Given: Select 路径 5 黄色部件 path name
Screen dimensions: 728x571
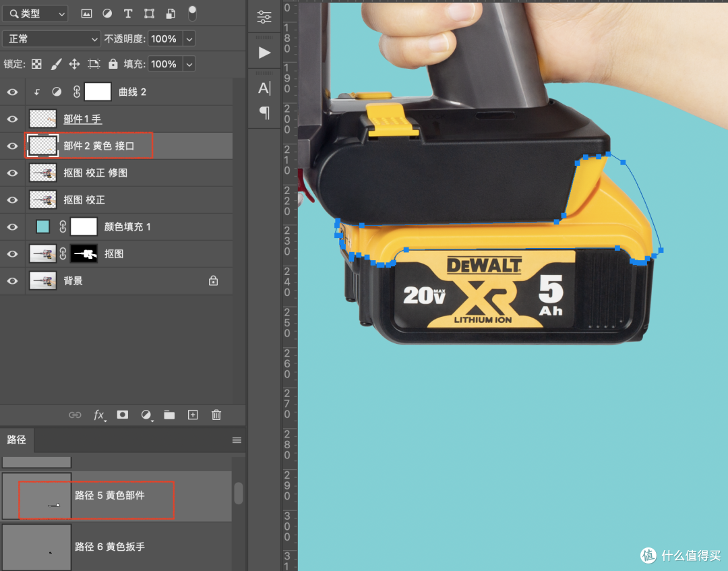Looking at the screenshot, I should (110, 495).
